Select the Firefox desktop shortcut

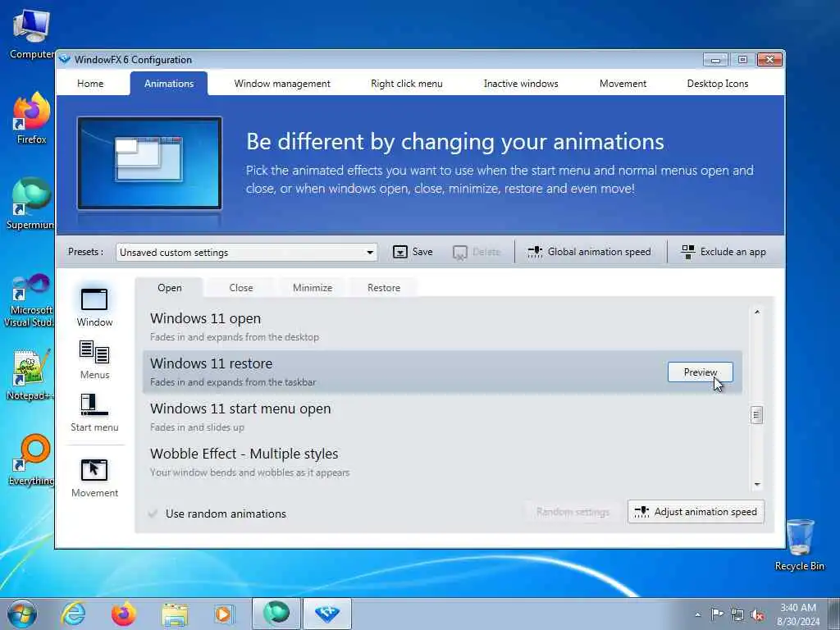point(31,118)
